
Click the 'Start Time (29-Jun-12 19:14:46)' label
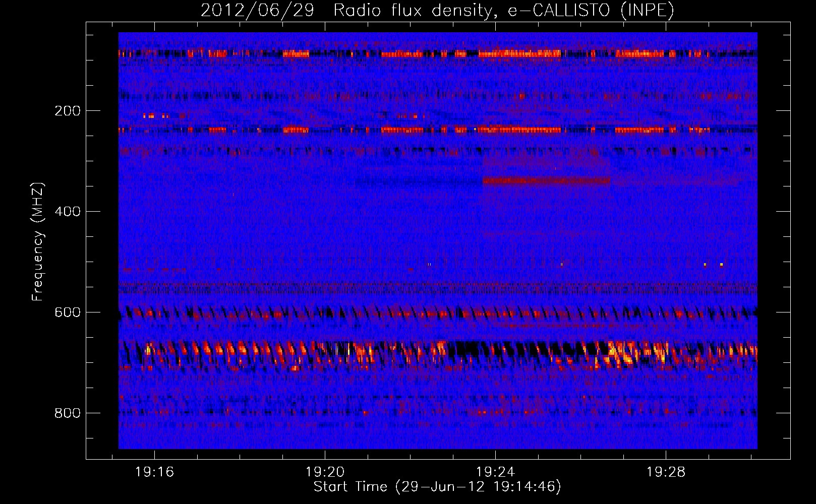[437, 487]
